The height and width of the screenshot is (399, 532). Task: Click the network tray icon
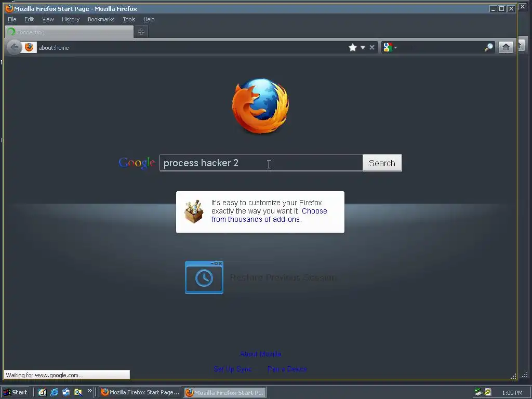478,392
